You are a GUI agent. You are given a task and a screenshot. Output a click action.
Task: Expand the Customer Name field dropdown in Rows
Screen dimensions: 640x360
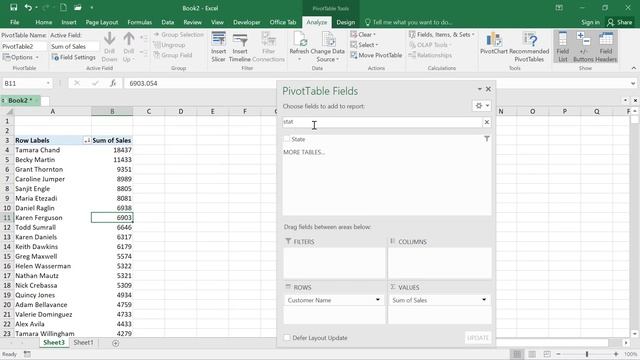(x=378, y=300)
